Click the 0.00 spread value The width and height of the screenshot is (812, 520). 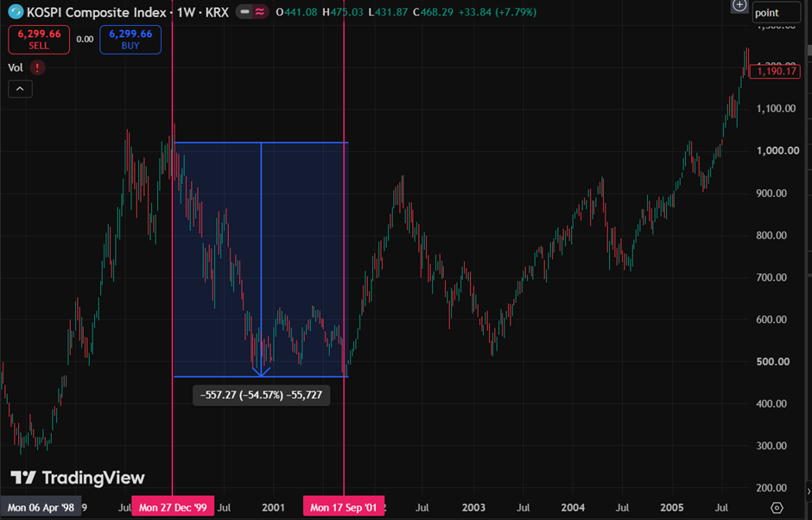tap(85, 40)
